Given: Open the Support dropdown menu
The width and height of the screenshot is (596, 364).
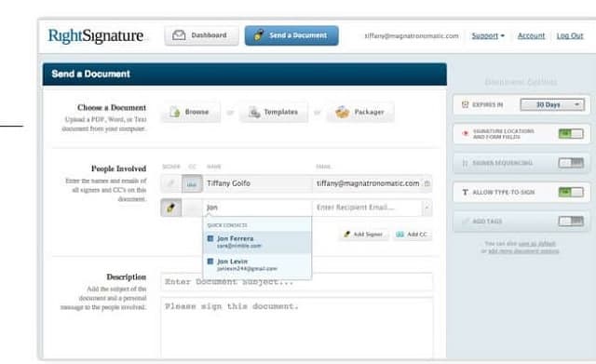Looking at the screenshot, I should tap(488, 35).
